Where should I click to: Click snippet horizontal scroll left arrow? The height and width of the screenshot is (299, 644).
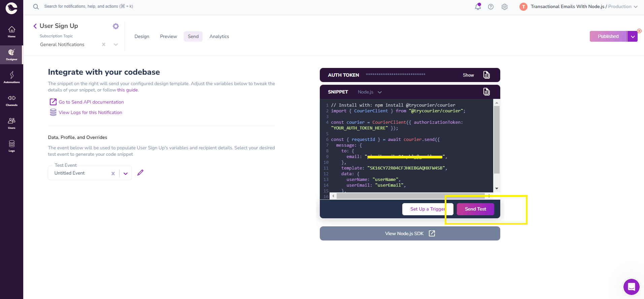point(333,196)
